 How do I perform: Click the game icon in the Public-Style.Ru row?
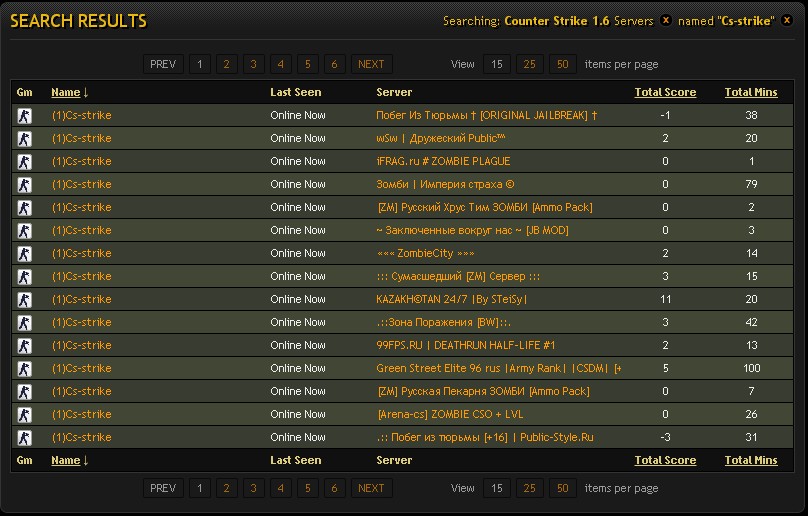[x=24, y=438]
